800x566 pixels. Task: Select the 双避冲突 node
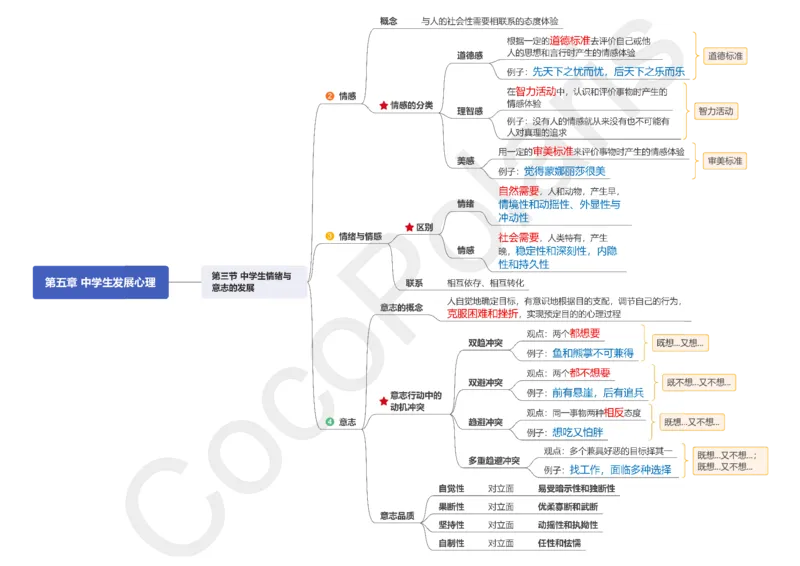(485, 382)
